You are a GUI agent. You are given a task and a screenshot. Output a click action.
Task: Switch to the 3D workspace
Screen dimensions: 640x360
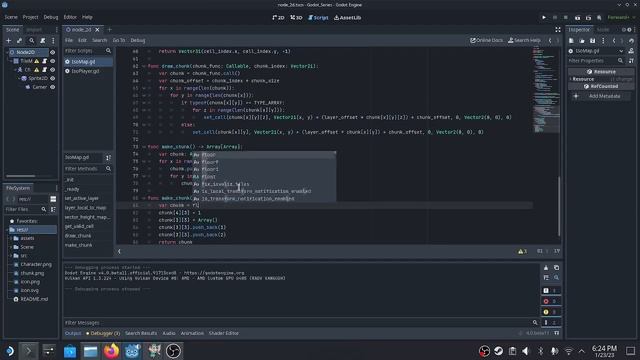click(x=296, y=18)
